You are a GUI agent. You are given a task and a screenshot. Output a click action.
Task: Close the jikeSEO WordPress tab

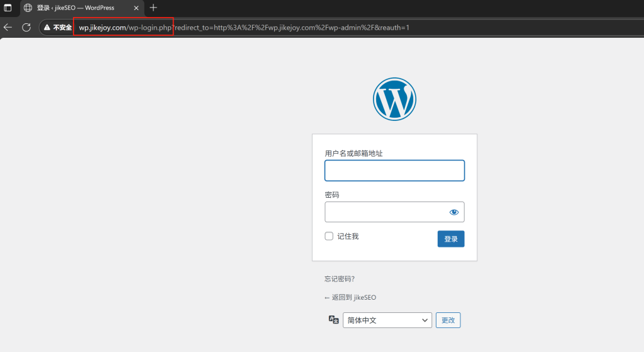click(x=136, y=8)
